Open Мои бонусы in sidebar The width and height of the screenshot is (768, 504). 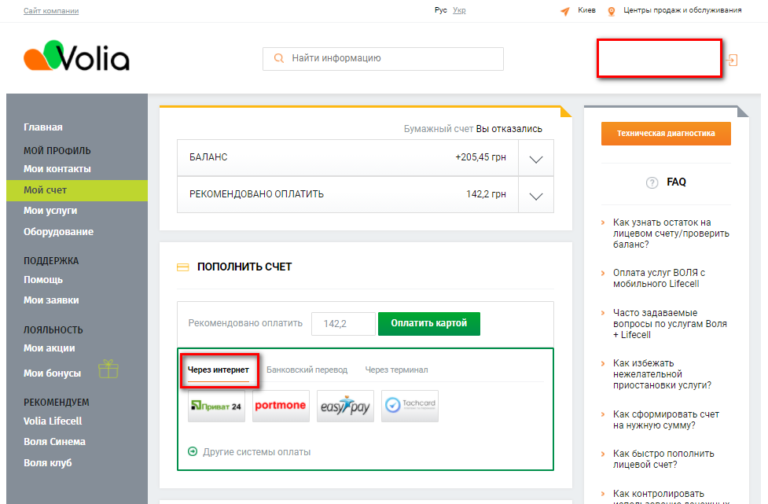[52, 373]
